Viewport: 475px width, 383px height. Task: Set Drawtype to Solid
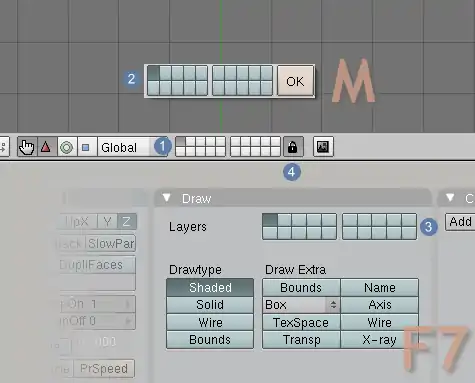[x=210, y=305]
